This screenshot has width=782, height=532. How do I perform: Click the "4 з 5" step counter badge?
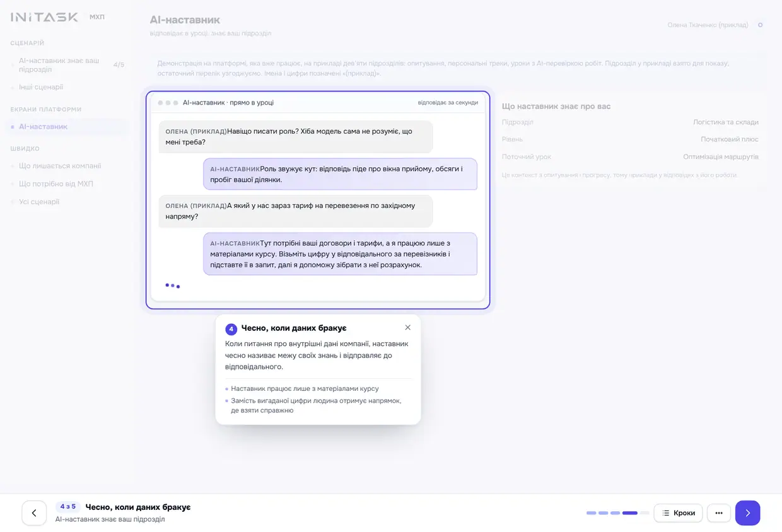pos(67,507)
